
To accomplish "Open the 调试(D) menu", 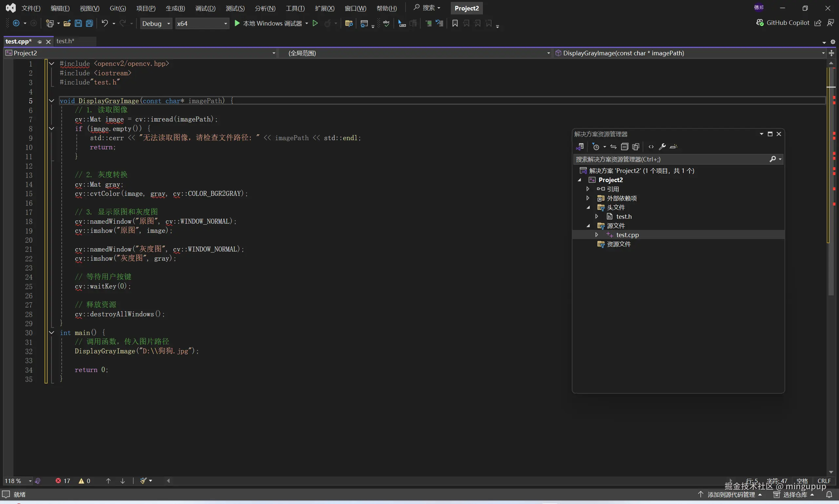I will (205, 8).
